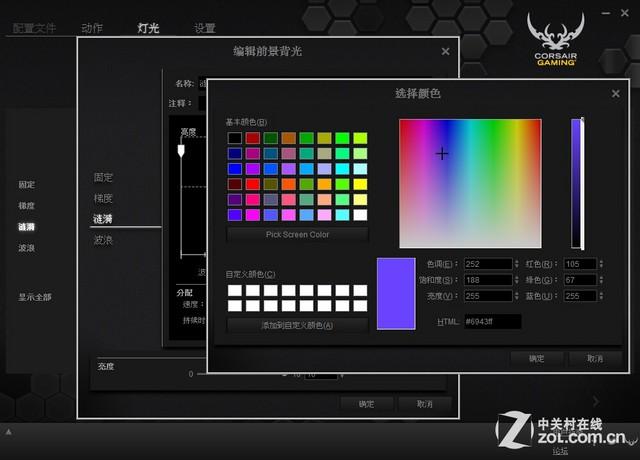
Task: Select 固定 in the left sidebar
Action: 27,184
